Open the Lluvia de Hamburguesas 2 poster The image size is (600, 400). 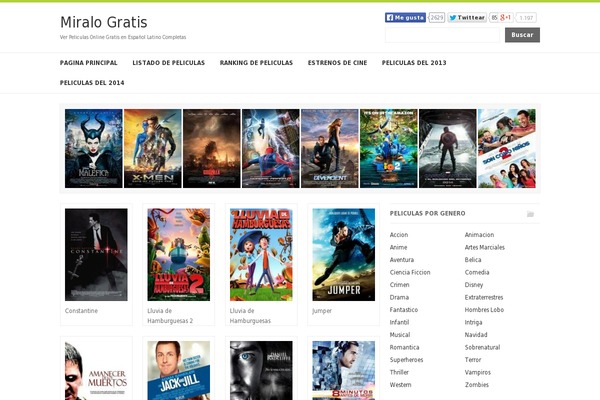click(x=179, y=255)
